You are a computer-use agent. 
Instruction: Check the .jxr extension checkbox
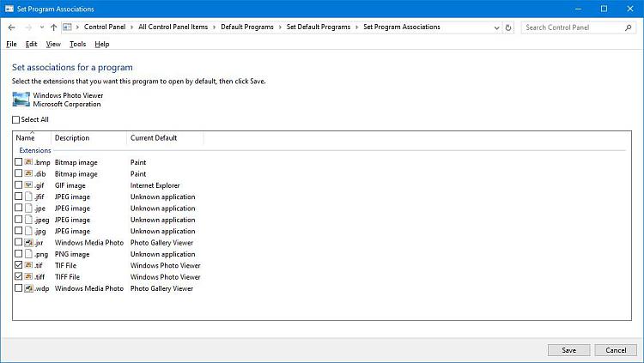coord(19,242)
